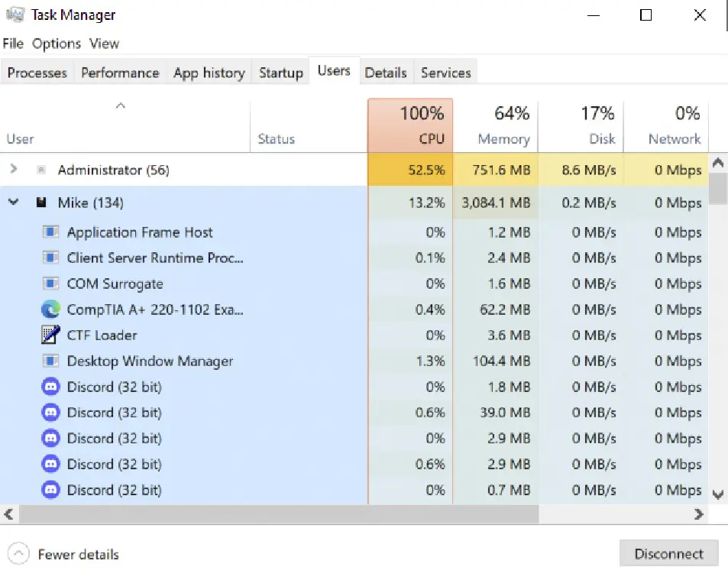Click the COM Surrogate process icon
728x577 pixels.
50,284
